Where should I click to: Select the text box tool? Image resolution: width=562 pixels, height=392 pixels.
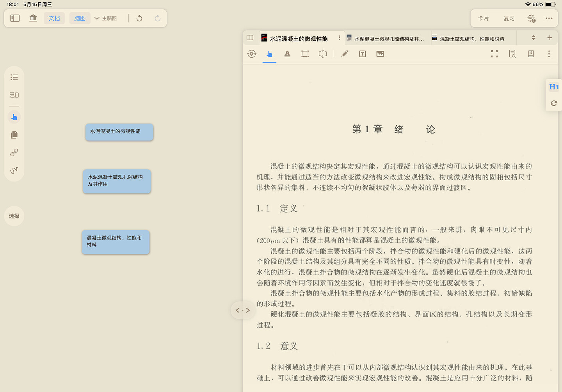[363, 54]
